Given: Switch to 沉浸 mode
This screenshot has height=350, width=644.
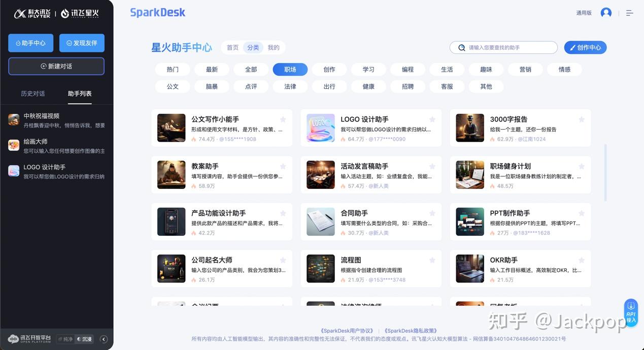Looking at the screenshot, I should click(x=84, y=339).
